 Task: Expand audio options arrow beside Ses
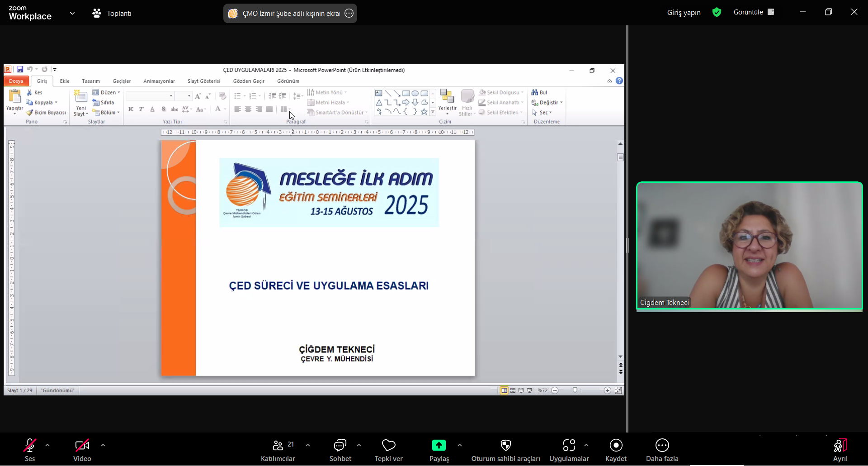coord(47,445)
